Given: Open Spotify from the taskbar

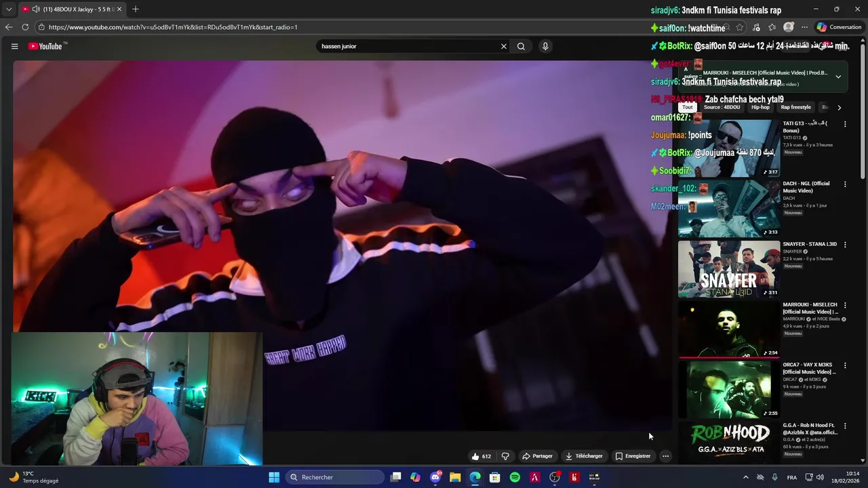Looking at the screenshot, I should tap(515, 477).
